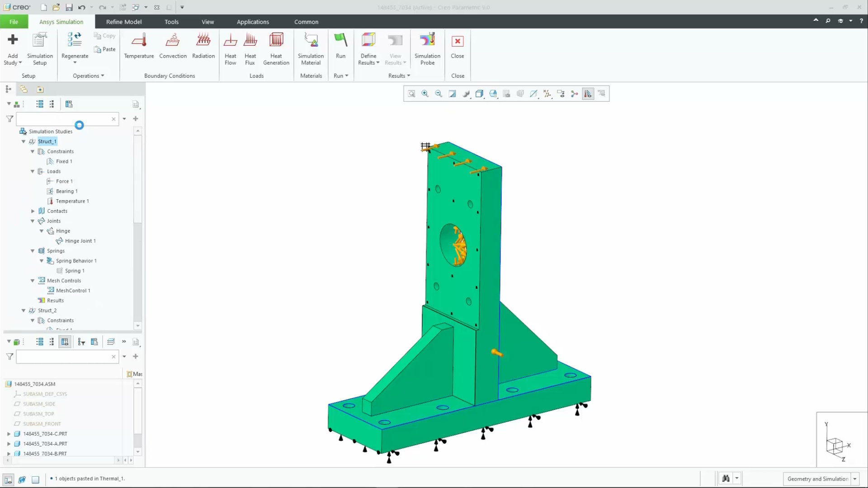Open the File menu
The width and height of the screenshot is (868, 488).
coord(14,22)
